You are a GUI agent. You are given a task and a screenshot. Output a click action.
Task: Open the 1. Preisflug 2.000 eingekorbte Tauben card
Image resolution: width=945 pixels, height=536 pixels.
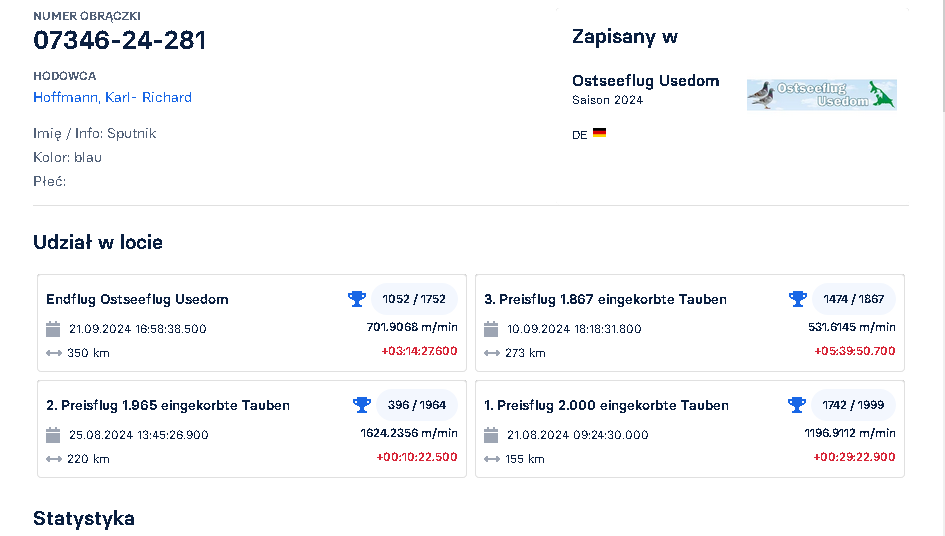(606, 405)
